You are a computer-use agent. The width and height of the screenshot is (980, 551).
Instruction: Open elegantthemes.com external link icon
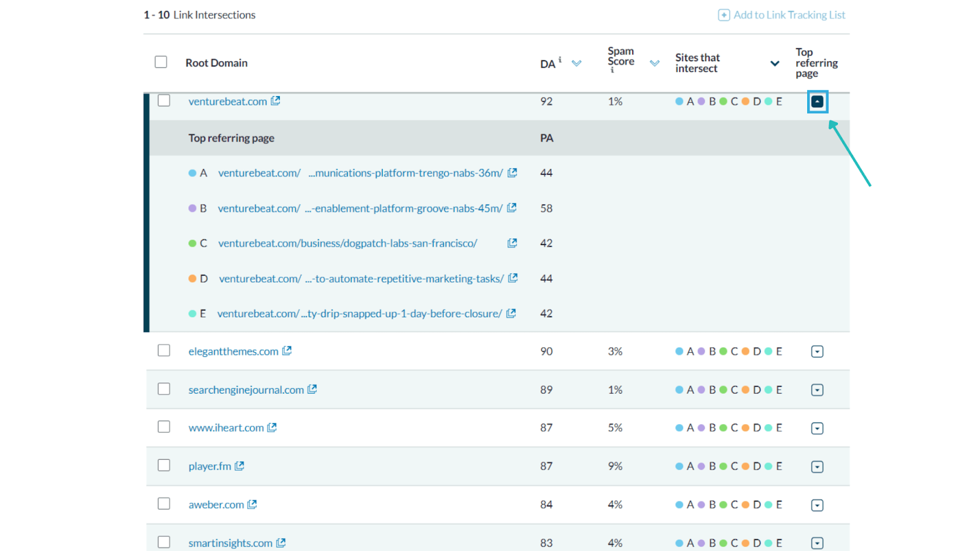tap(287, 351)
